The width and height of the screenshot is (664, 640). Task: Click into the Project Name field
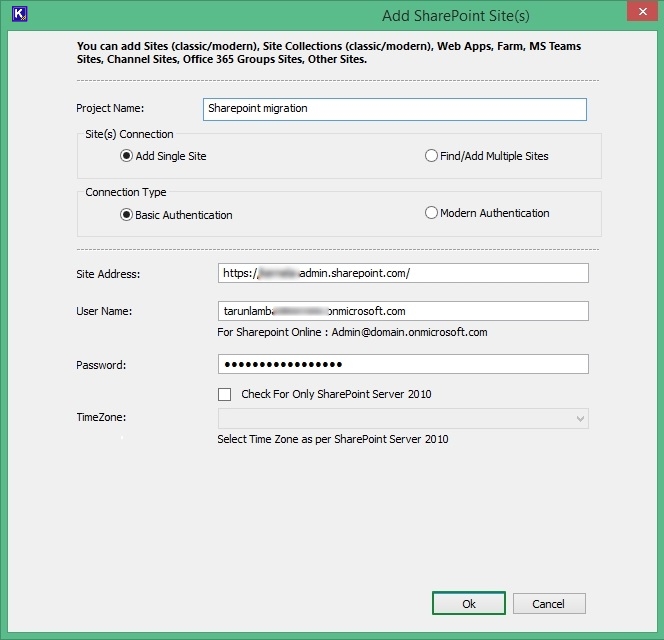395,109
